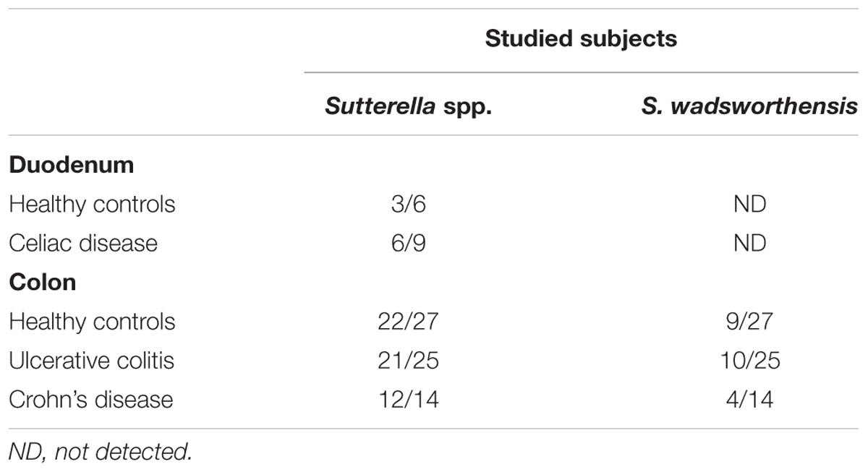The height and width of the screenshot is (472, 868).
Task: Select Healthy controls row under Colon
Action: point(92,321)
